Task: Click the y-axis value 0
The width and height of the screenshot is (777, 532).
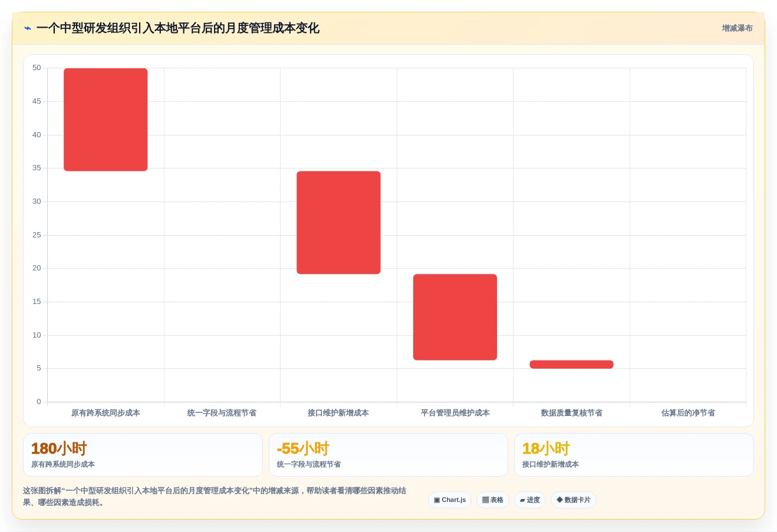Action: coord(39,402)
